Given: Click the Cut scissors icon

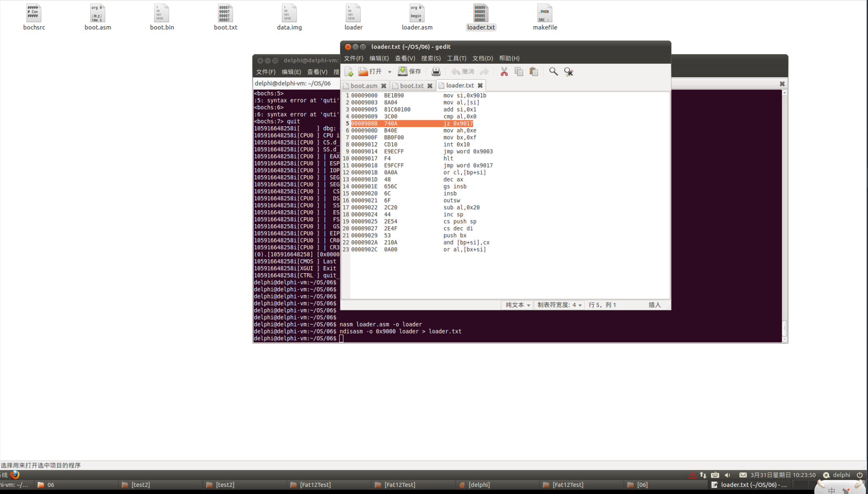Looking at the screenshot, I should coord(504,72).
